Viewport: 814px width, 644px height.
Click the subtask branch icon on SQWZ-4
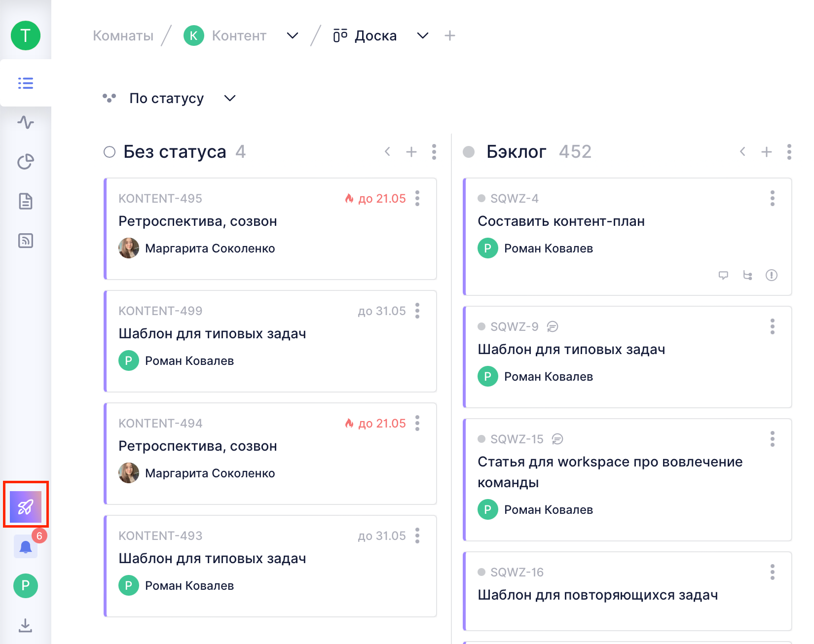tap(747, 275)
